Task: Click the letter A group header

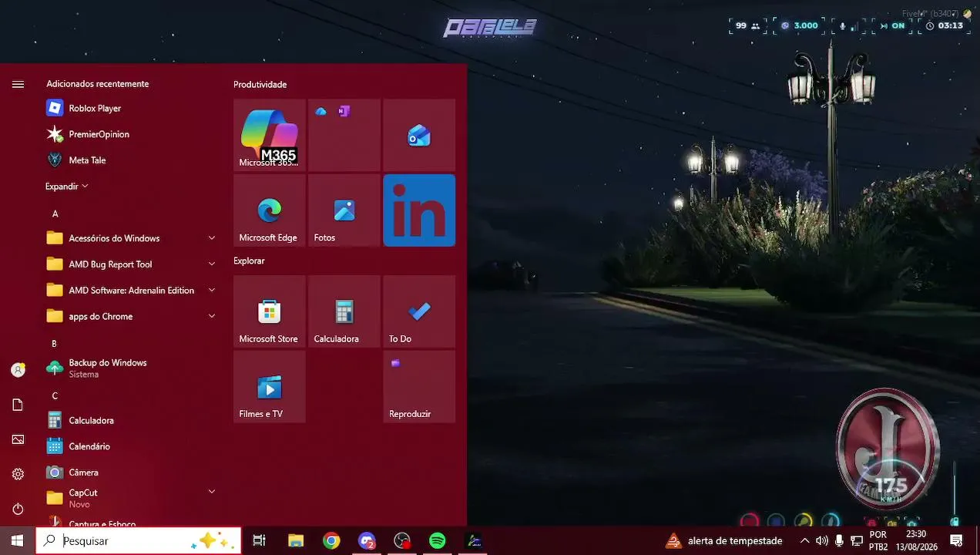Action: pos(55,214)
